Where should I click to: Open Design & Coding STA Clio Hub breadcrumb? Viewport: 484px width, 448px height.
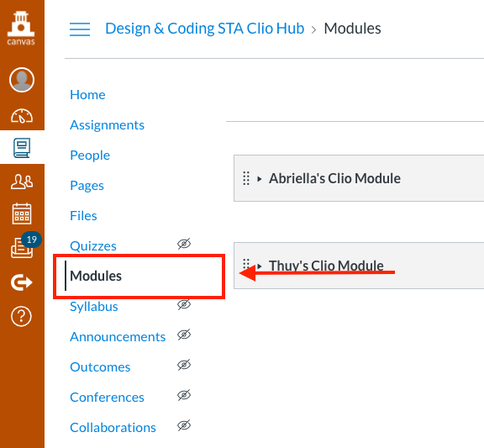tap(205, 29)
